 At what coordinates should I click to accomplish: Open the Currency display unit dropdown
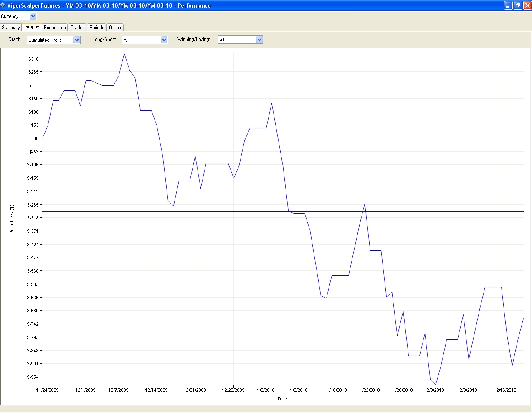(x=18, y=16)
